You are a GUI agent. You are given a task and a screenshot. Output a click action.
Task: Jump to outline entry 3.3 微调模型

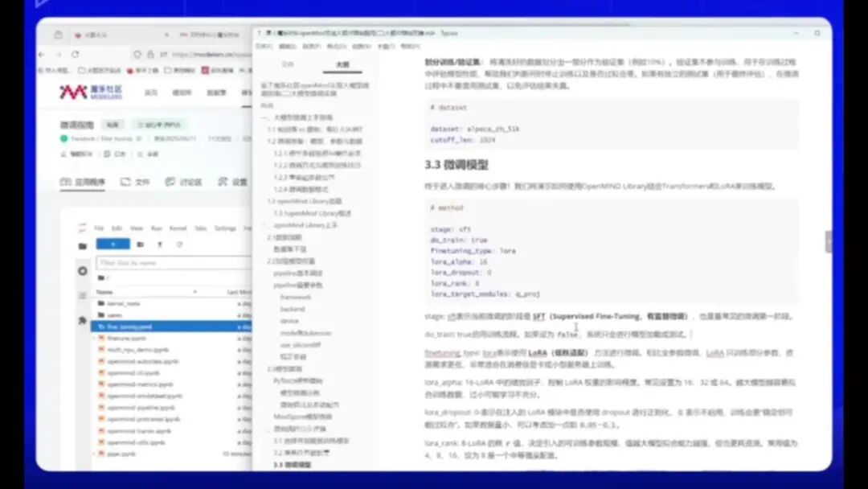pos(293,465)
